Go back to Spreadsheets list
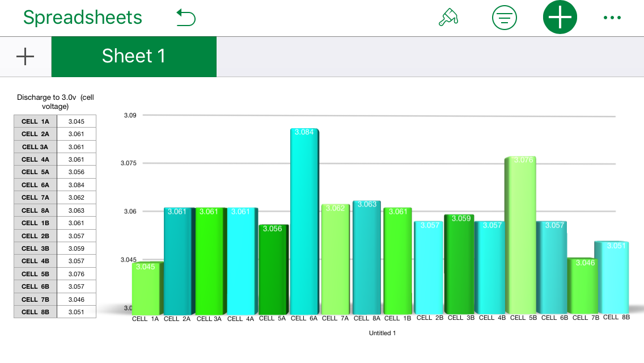644x363 pixels. [x=83, y=18]
